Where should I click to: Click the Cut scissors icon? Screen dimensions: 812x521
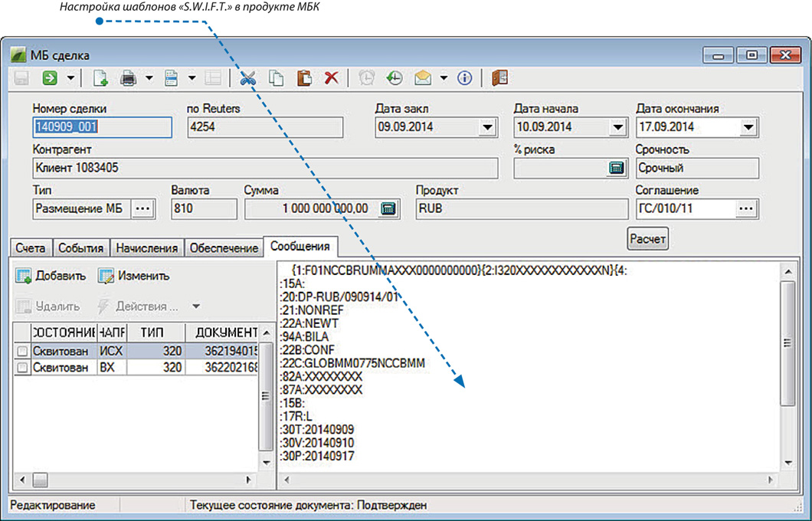pos(247,78)
